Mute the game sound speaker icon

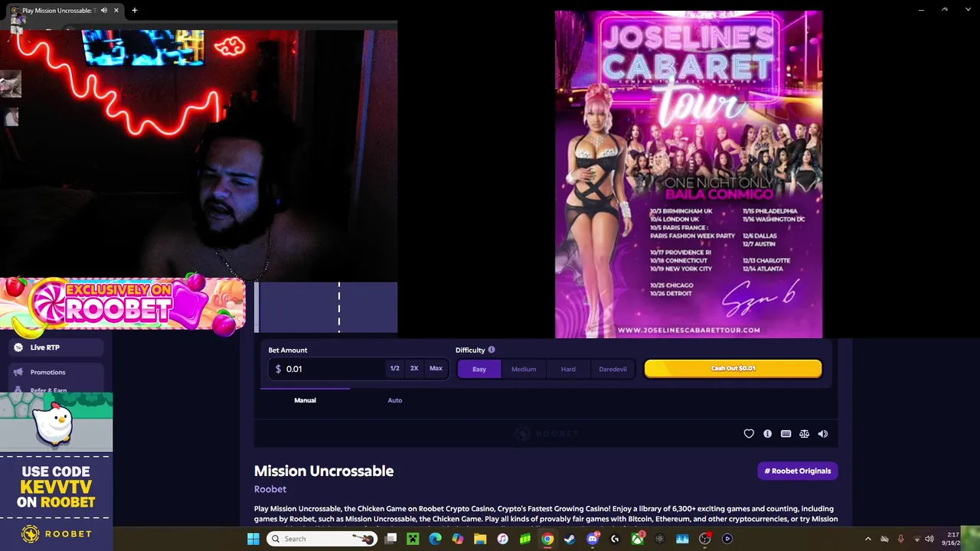pos(822,434)
